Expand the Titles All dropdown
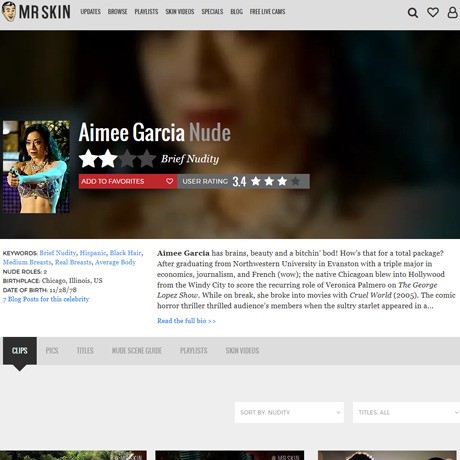 [406, 412]
